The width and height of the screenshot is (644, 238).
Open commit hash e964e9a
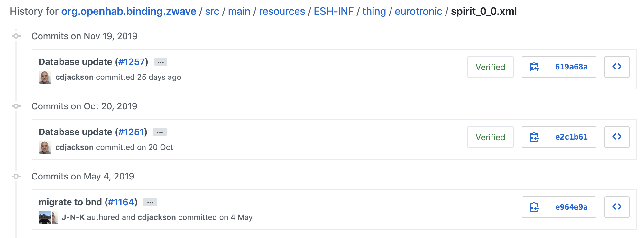point(571,207)
